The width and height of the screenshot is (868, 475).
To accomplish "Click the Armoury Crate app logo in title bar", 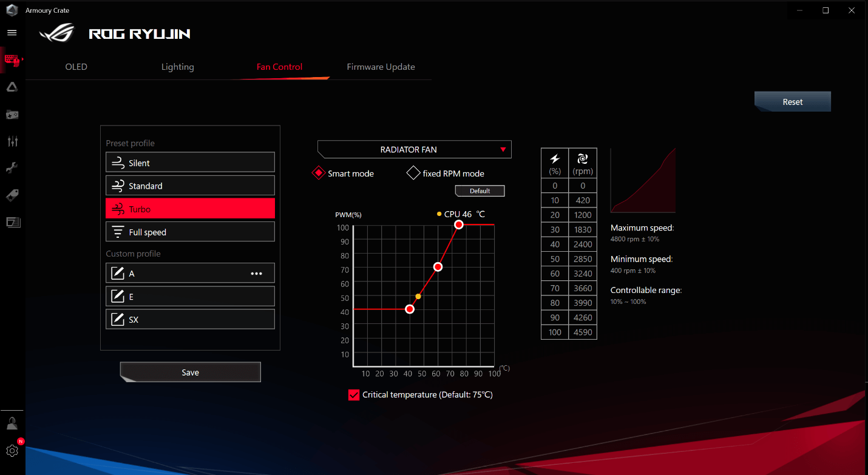I will [x=12, y=10].
